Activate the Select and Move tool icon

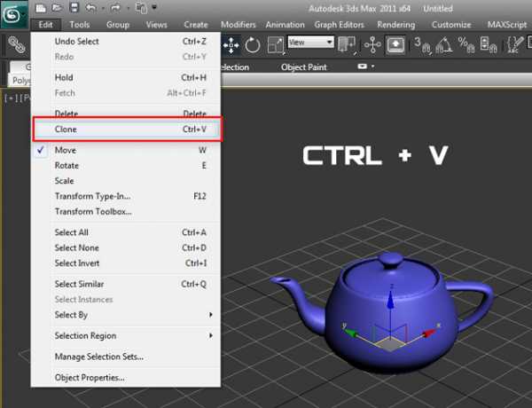[231, 45]
